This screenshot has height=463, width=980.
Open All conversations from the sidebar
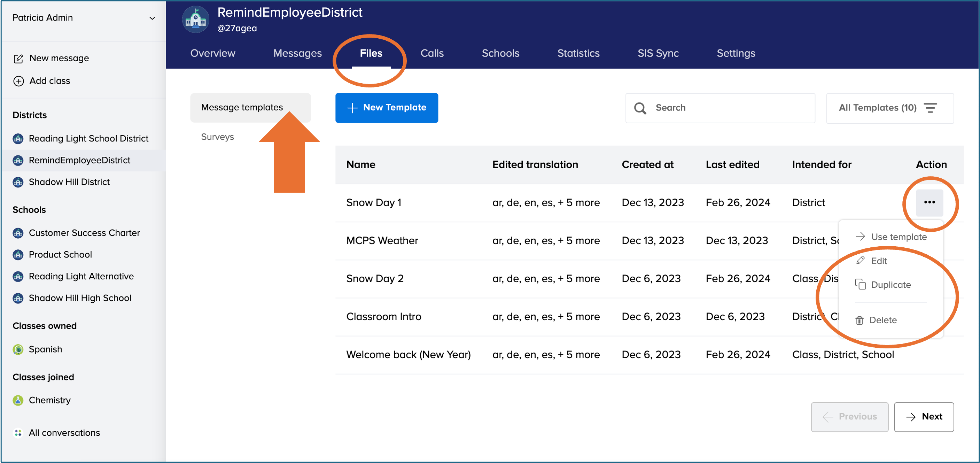[x=64, y=433]
